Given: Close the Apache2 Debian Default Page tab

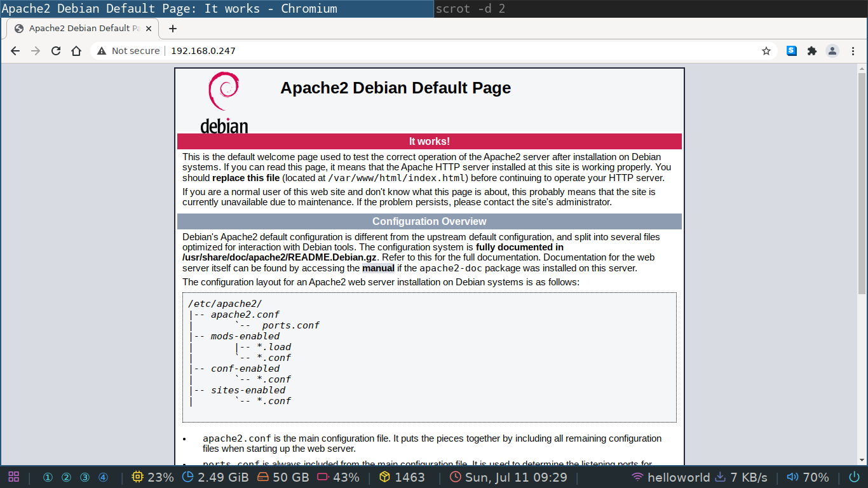Looking at the screenshot, I should point(150,29).
